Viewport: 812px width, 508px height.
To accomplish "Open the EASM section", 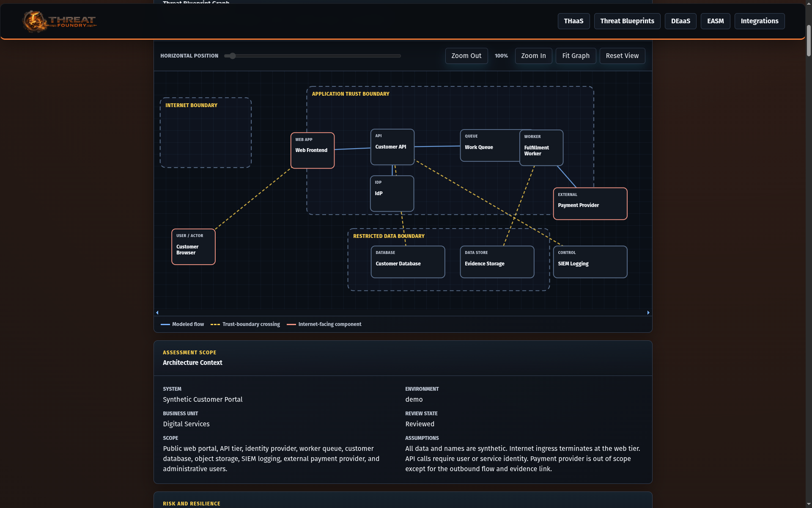I will coord(715,21).
